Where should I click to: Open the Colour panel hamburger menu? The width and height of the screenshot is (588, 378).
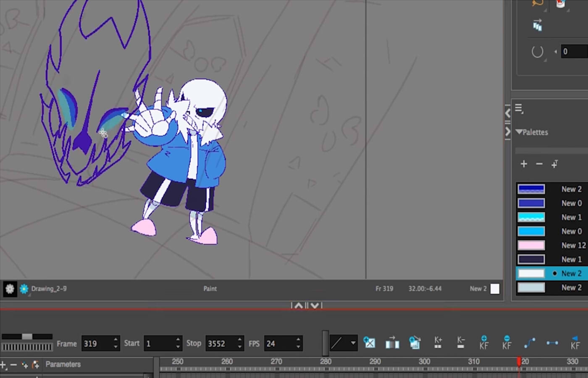519,109
